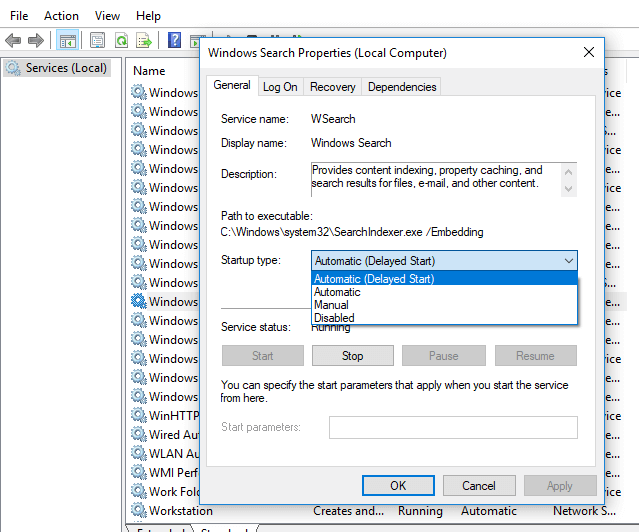Stop the Windows Search service
This screenshot has width=639, height=532.
[353, 356]
